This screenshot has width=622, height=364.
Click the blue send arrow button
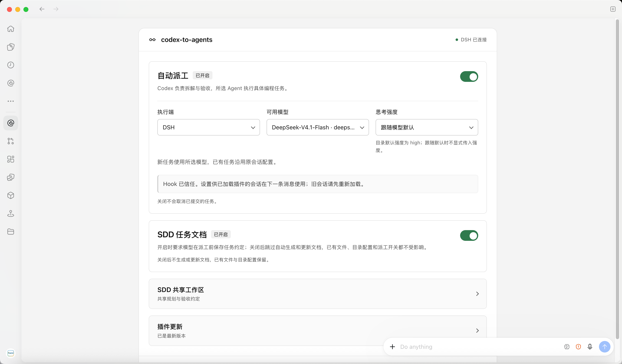[605, 347]
